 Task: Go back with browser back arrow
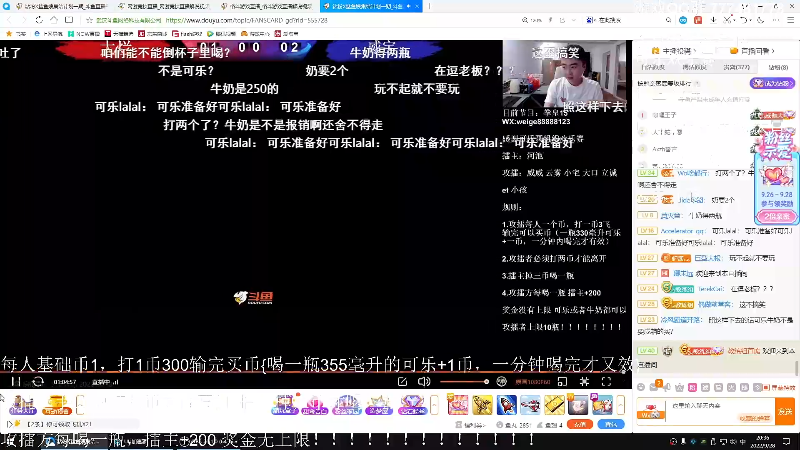9,20
